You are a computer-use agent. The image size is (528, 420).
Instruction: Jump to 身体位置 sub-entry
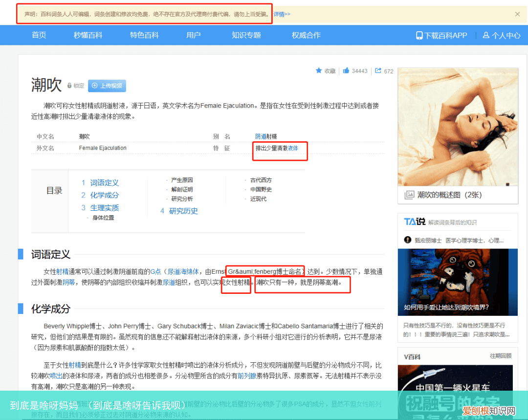tap(103, 218)
